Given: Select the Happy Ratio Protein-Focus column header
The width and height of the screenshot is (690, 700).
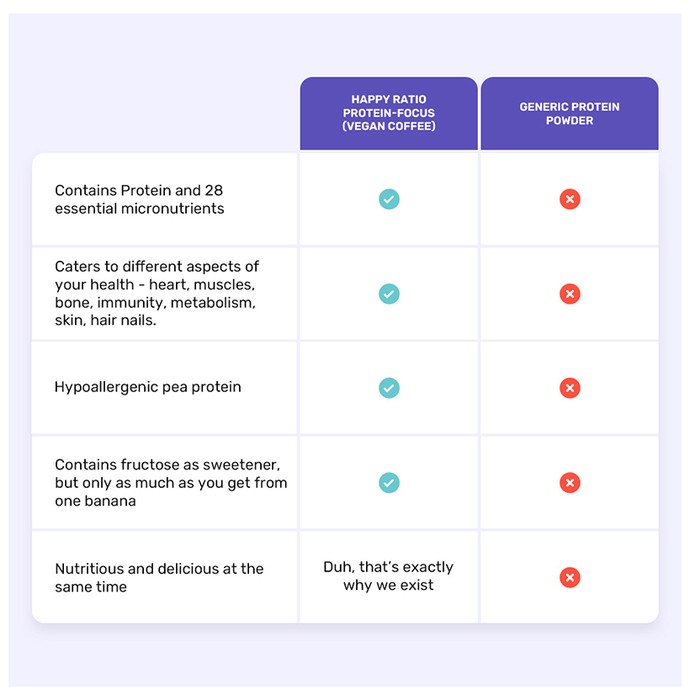Looking at the screenshot, I should click(389, 113).
